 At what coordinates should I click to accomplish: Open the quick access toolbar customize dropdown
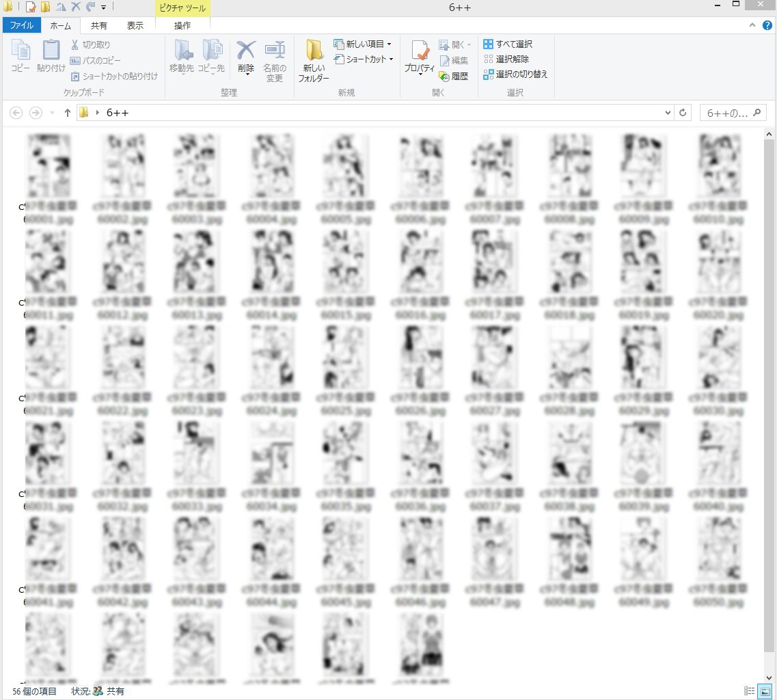click(x=104, y=8)
